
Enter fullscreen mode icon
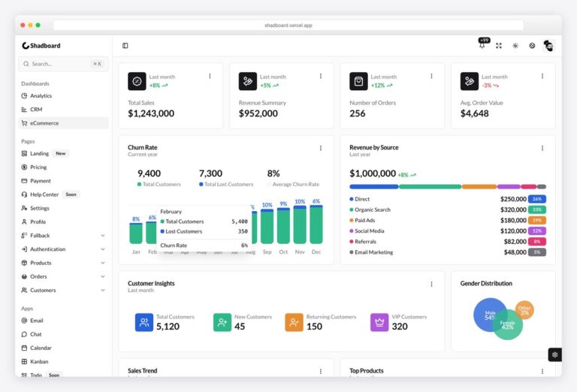click(499, 46)
